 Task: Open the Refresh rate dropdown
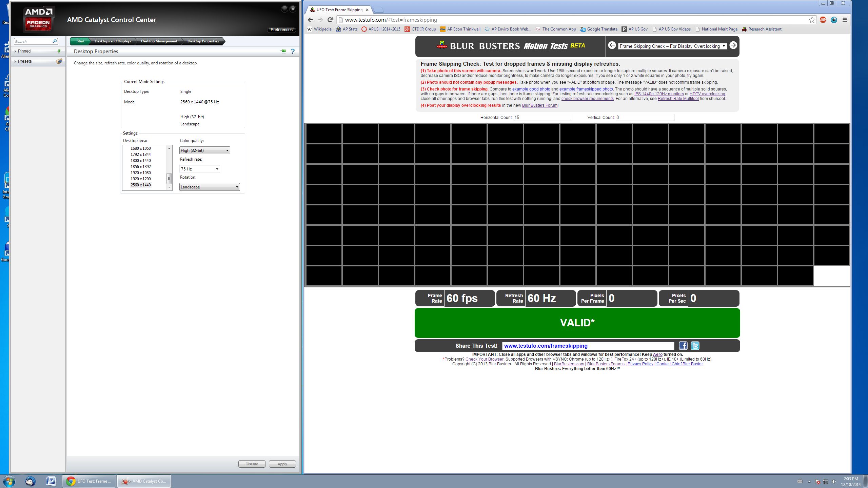[199, 169]
